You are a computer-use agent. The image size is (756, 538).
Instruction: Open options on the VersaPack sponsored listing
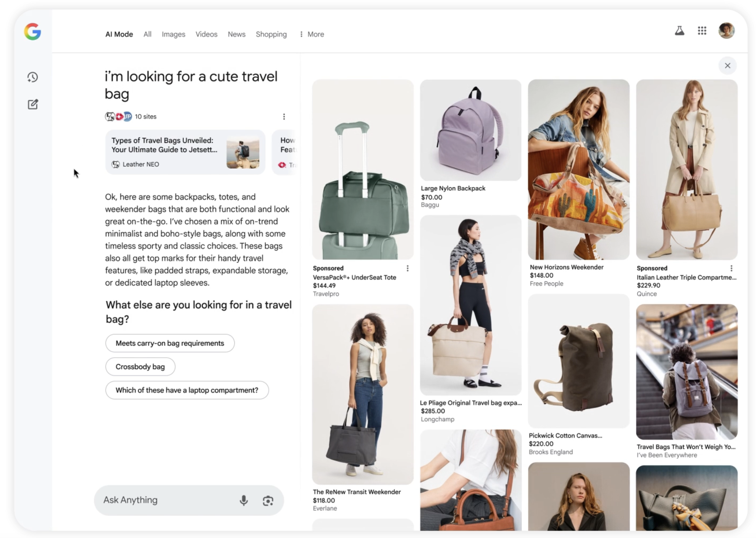coord(408,268)
